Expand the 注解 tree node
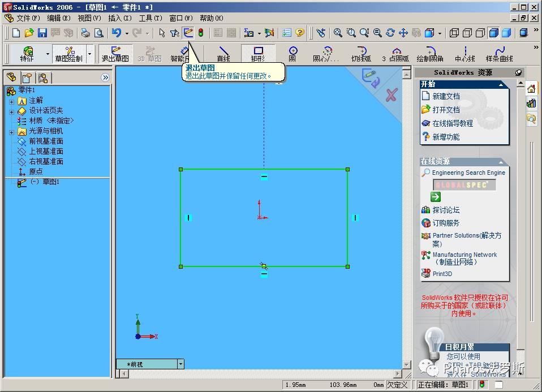Screen dimensions: 542x392 point(11,102)
